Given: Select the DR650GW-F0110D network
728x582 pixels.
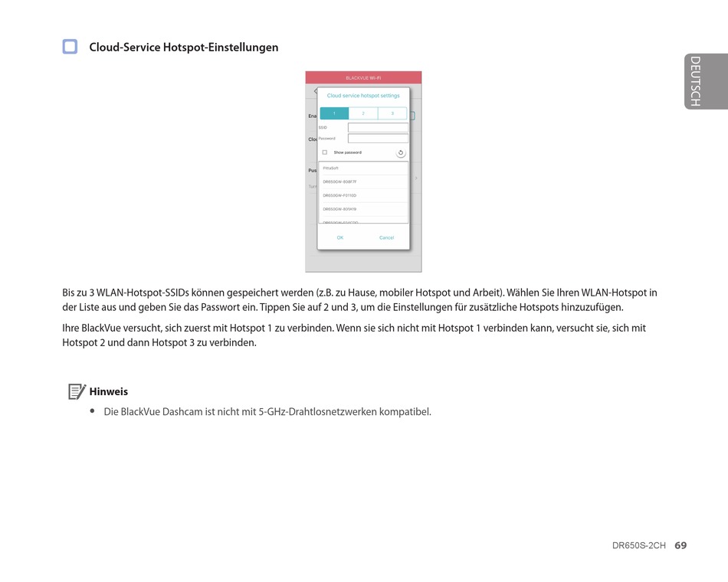Looking at the screenshot, I should pos(363,195).
